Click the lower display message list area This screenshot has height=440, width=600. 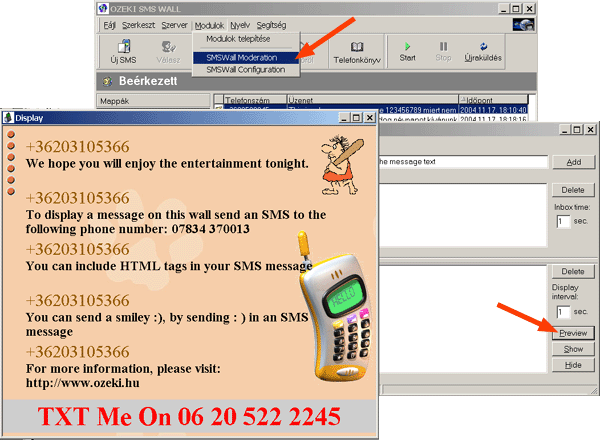tap(463, 319)
